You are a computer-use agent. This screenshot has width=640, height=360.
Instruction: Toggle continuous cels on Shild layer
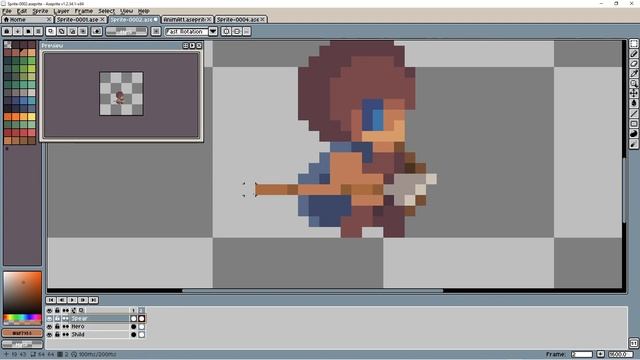click(66, 335)
